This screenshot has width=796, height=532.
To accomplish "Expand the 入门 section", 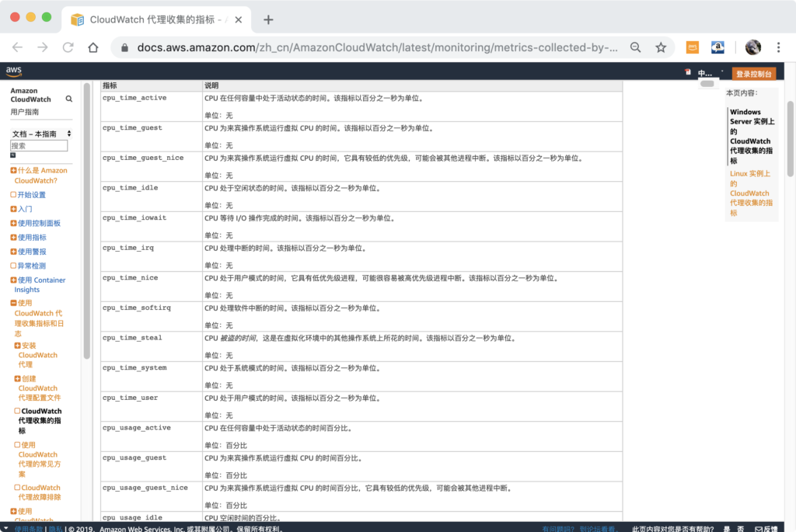I will point(13,209).
